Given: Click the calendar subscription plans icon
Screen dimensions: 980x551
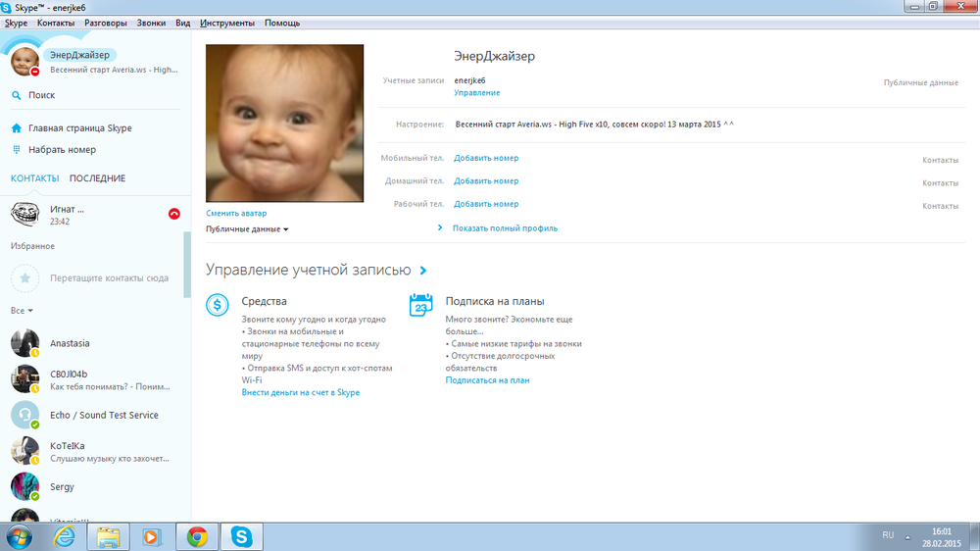Looking at the screenshot, I should 420,305.
